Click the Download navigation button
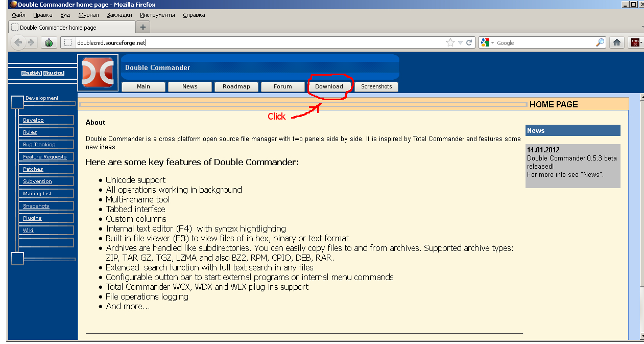This screenshot has width=644, height=344. click(329, 86)
